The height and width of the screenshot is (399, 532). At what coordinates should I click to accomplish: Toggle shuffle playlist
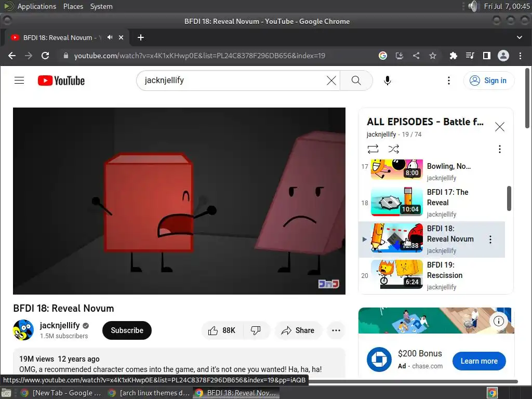[x=394, y=149]
